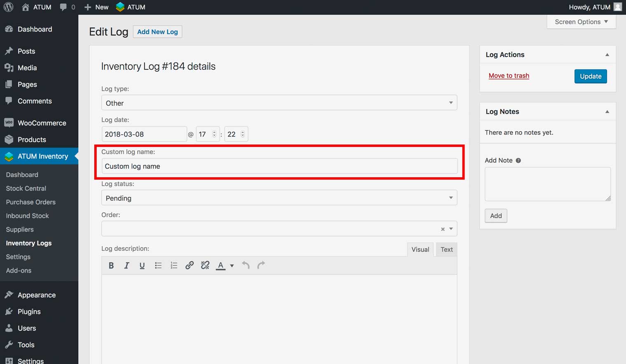626x364 pixels.
Task: Open the WooCommerce menu
Action: 39,123
